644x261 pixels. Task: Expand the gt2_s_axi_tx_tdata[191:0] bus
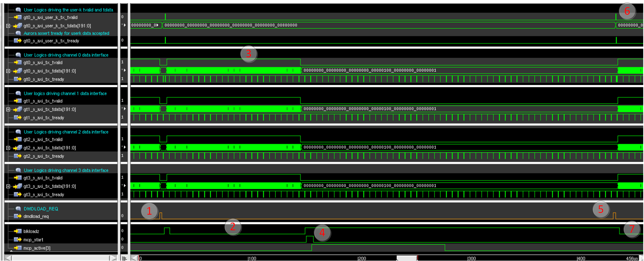[x=8, y=148]
